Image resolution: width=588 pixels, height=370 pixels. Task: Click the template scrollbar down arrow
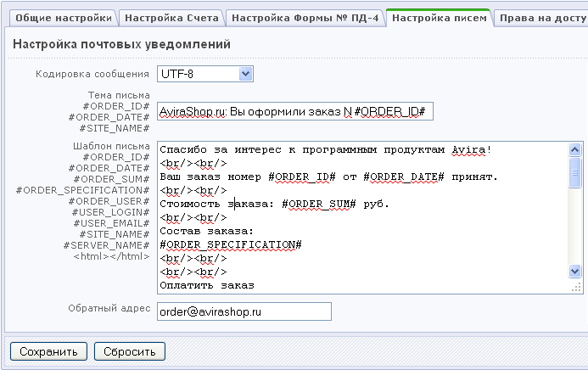point(575,271)
